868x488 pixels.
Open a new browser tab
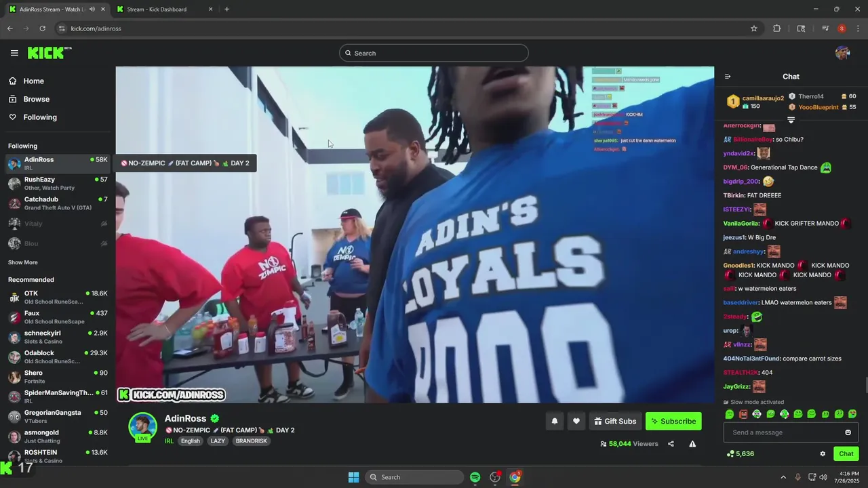226,9
